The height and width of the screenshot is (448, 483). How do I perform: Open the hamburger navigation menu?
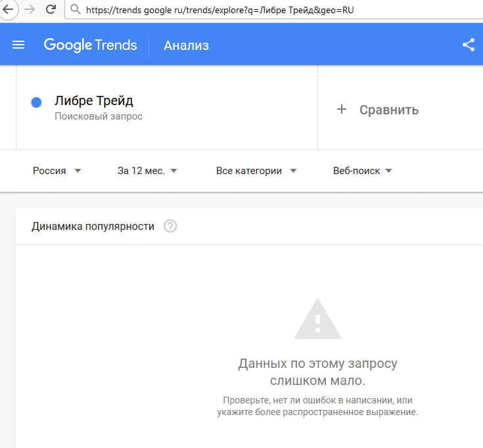[18, 45]
